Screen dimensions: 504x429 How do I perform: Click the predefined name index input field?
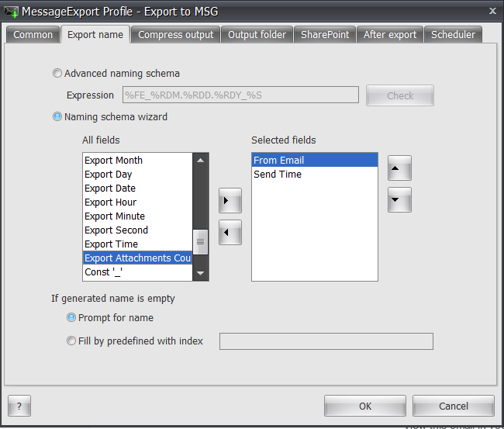click(x=326, y=341)
